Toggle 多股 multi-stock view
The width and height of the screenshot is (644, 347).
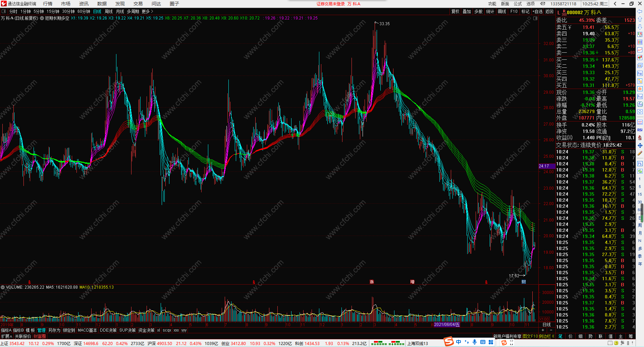coord(479,11)
